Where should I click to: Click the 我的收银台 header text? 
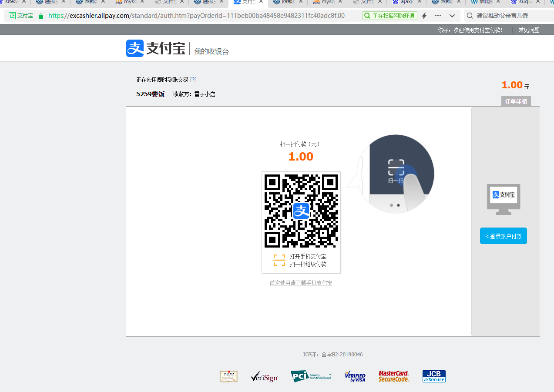point(211,51)
